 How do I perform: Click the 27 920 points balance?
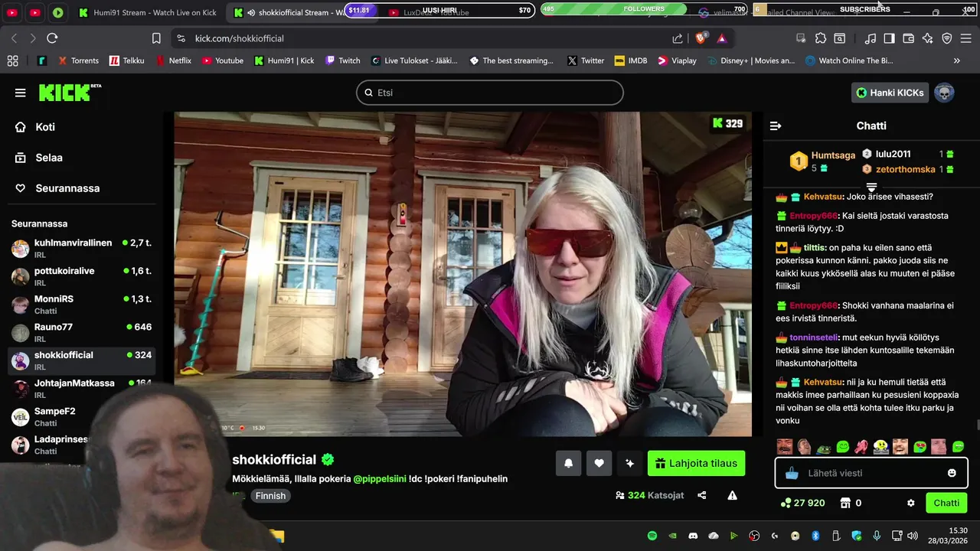pyautogui.click(x=802, y=503)
